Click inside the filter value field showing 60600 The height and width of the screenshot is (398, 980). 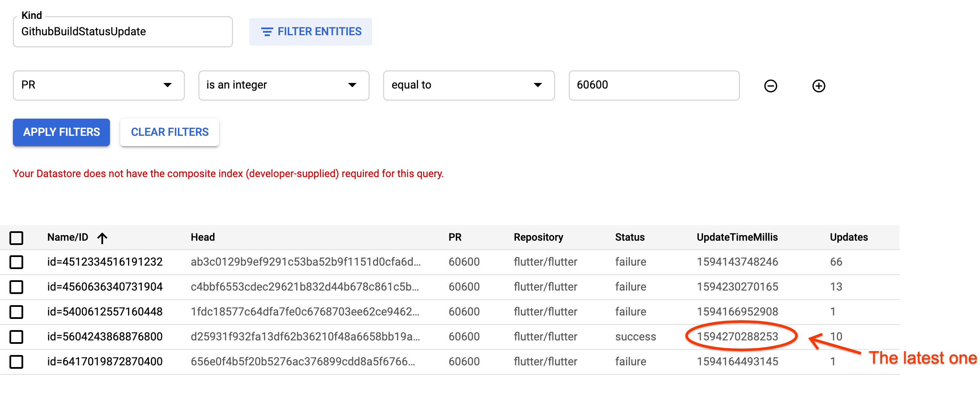coord(653,86)
